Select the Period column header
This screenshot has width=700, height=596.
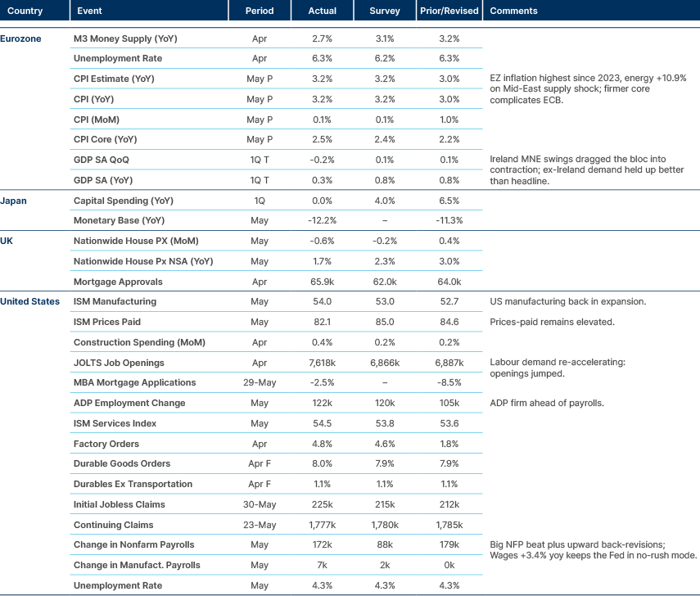click(260, 11)
